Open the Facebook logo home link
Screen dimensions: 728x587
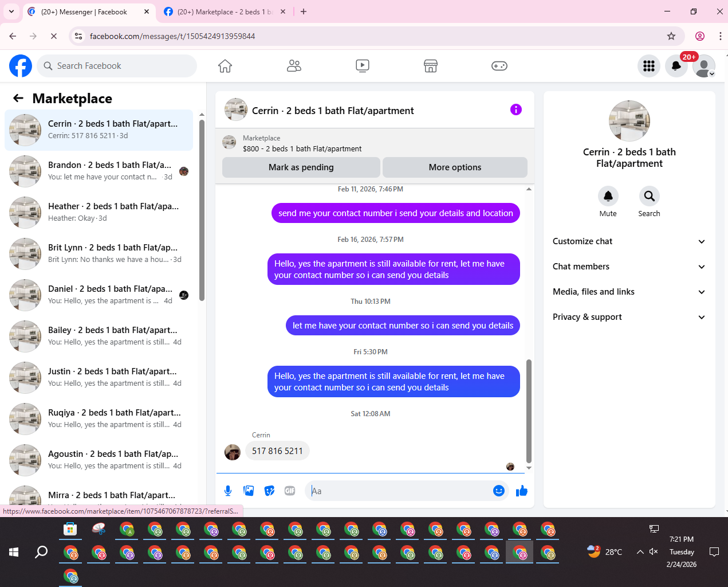pyautogui.click(x=21, y=66)
